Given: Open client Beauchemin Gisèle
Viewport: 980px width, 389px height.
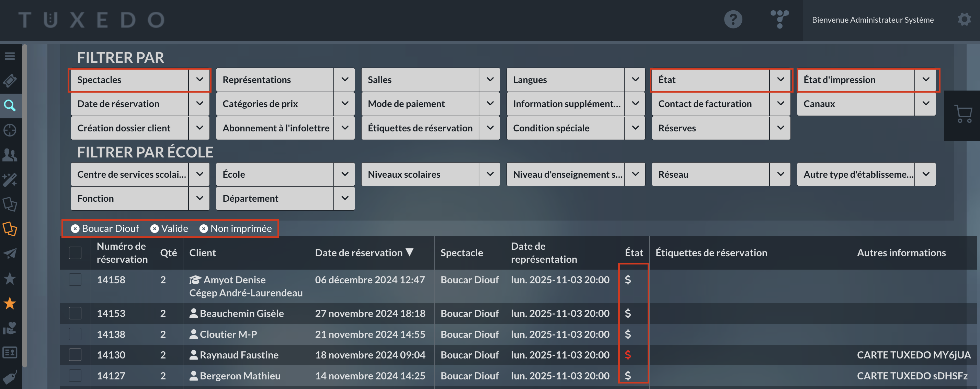Looking at the screenshot, I should click(x=242, y=314).
